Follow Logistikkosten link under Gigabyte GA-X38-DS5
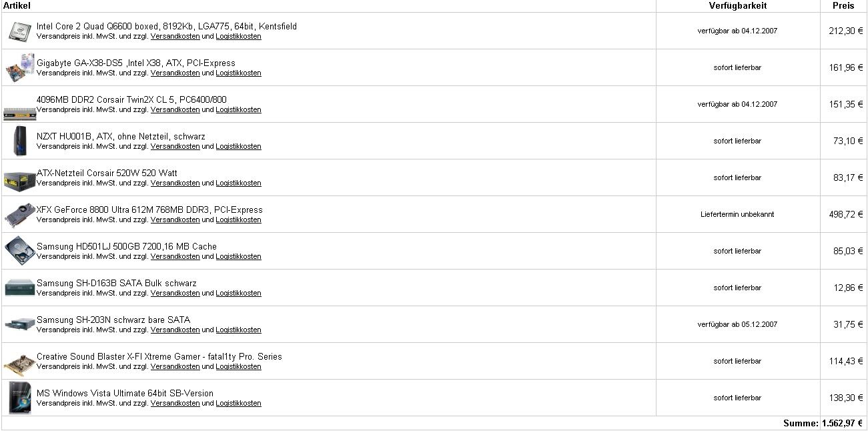Image resolution: width=868 pixels, height=431 pixels. pos(238,73)
